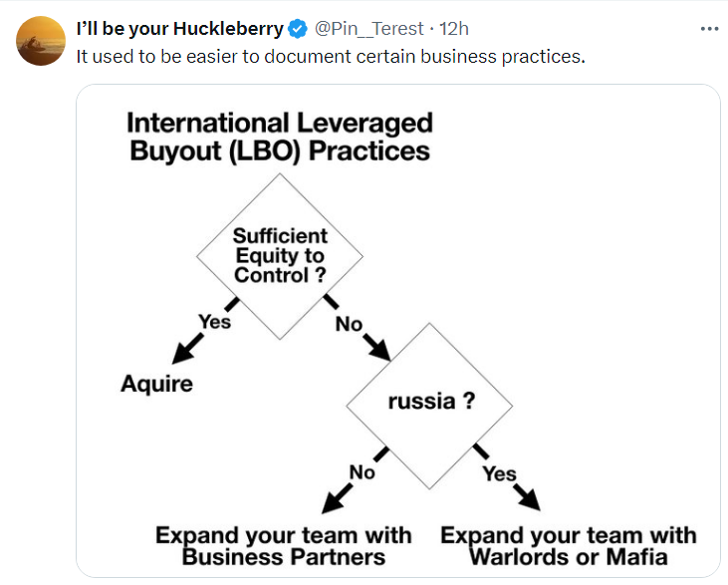Open the three-dot more options menu
The image size is (728, 585).
point(709,29)
